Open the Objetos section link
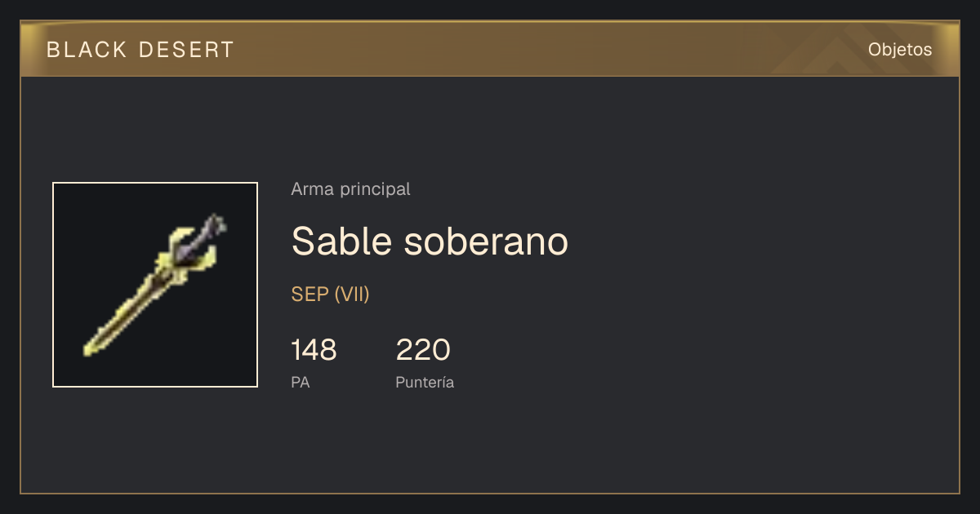980x514 pixels. [x=900, y=50]
